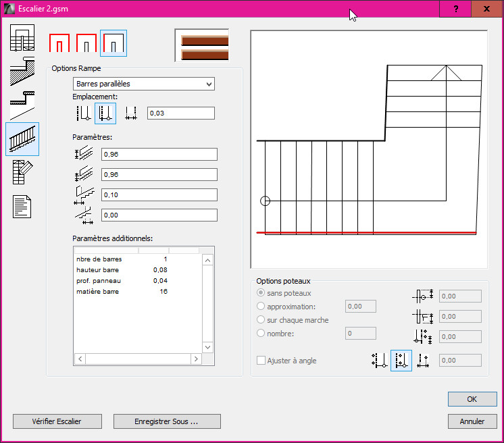Click third post dimension field 0,00

(x=460, y=337)
